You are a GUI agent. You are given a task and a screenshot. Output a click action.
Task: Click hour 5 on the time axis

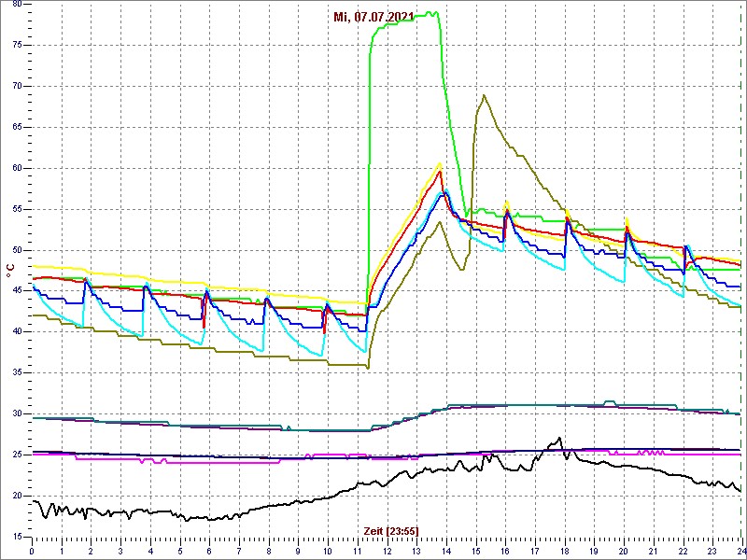point(179,551)
